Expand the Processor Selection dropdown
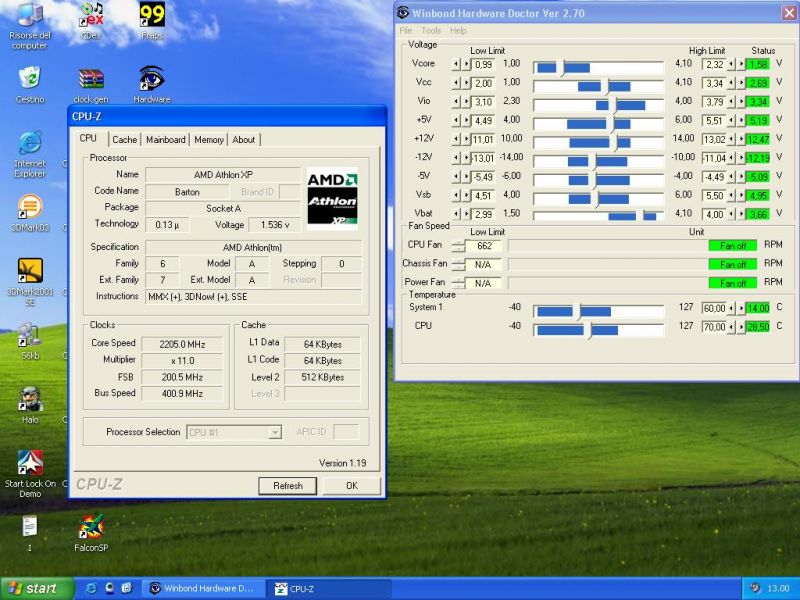Image resolution: width=800 pixels, height=600 pixels. click(x=275, y=433)
